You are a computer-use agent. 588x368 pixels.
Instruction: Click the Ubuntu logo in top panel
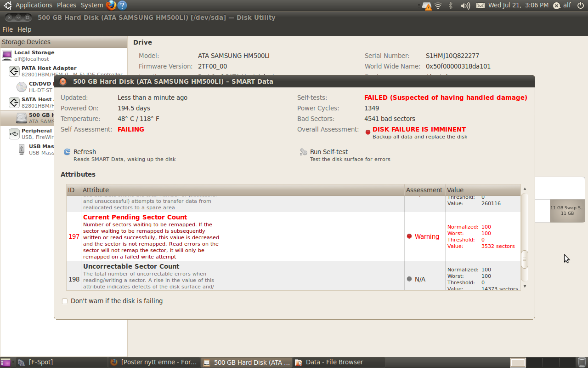point(8,6)
